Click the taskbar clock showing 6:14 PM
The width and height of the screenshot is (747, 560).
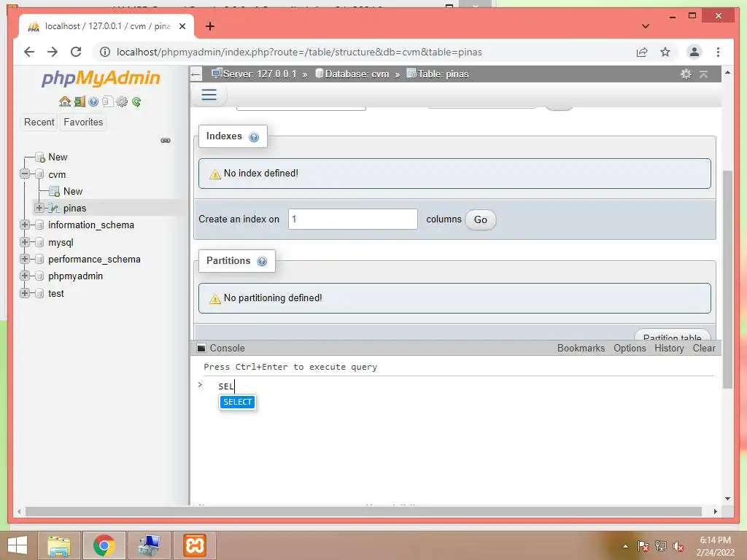coord(715,540)
